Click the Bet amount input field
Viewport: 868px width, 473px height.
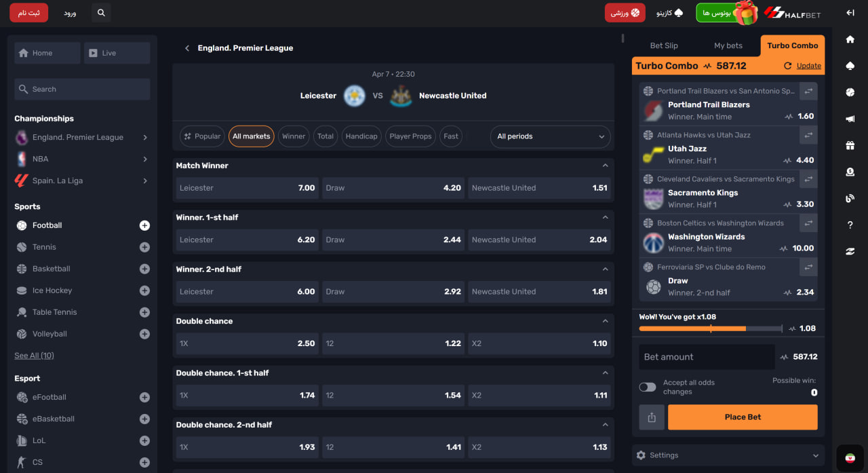click(x=706, y=357)
